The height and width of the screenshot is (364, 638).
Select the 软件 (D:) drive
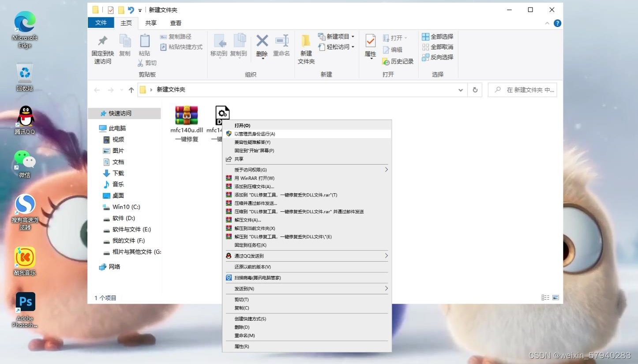coord(119,218)
